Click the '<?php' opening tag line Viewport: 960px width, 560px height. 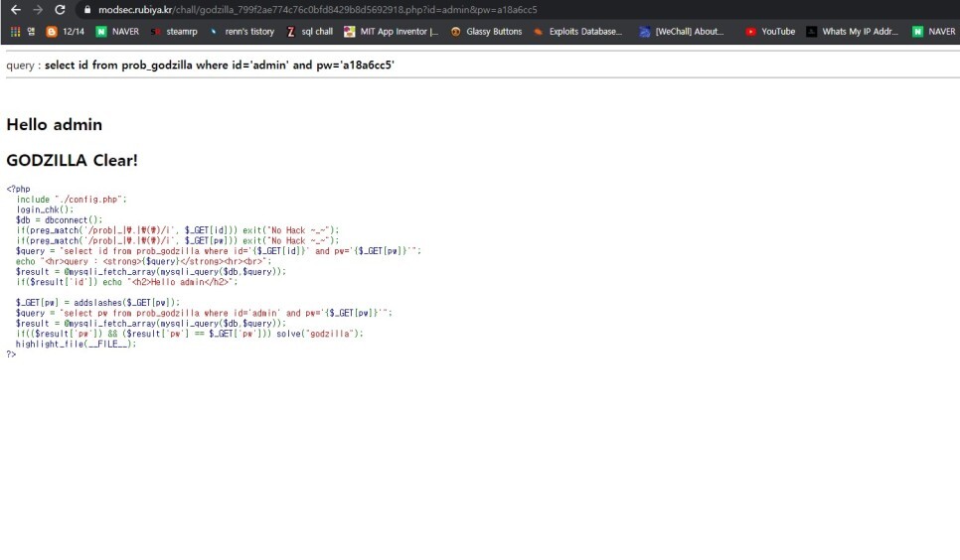tap(18, 189)
